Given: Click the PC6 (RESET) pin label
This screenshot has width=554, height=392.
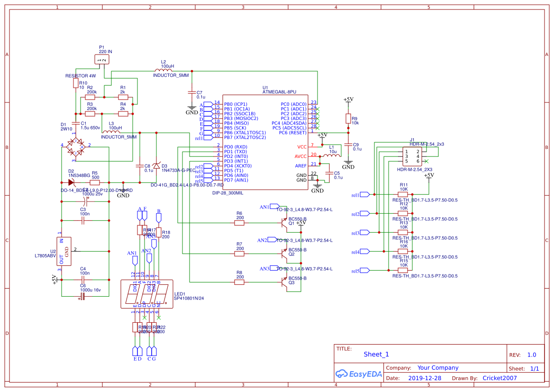Looking at the screenshot, I should tap(292, 133).
